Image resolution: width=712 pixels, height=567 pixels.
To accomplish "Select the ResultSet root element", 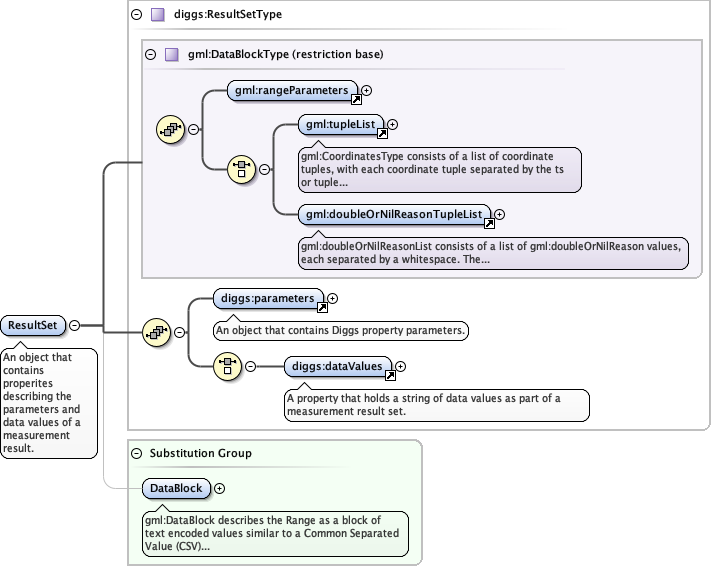I will (33, 325).
